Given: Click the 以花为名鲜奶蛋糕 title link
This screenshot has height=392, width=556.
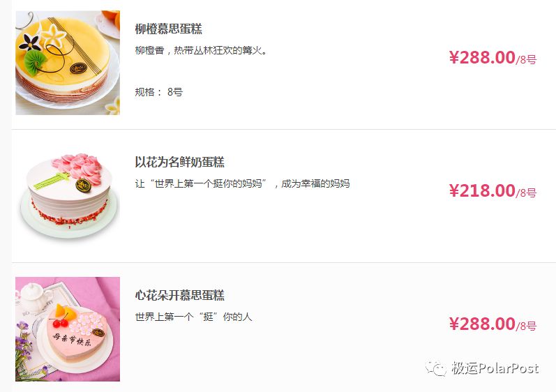Looking at the screenshot, I should click(179, 162).
